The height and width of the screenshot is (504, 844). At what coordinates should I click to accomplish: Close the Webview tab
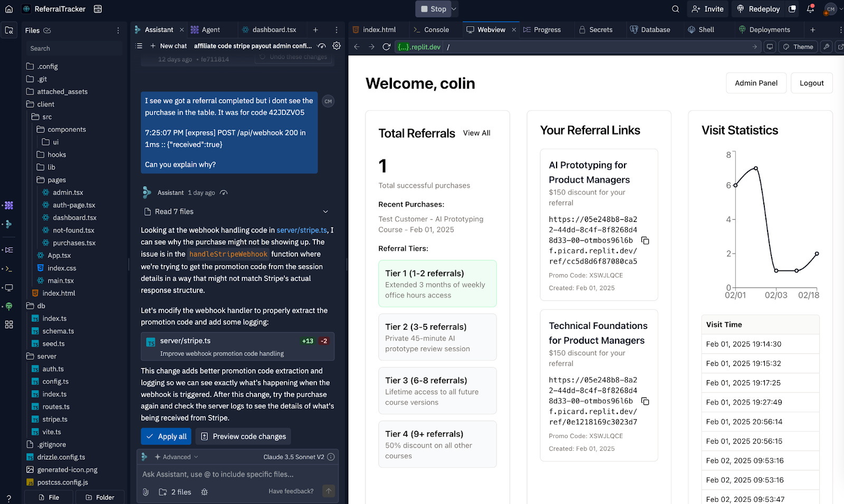tap(514, 30)
